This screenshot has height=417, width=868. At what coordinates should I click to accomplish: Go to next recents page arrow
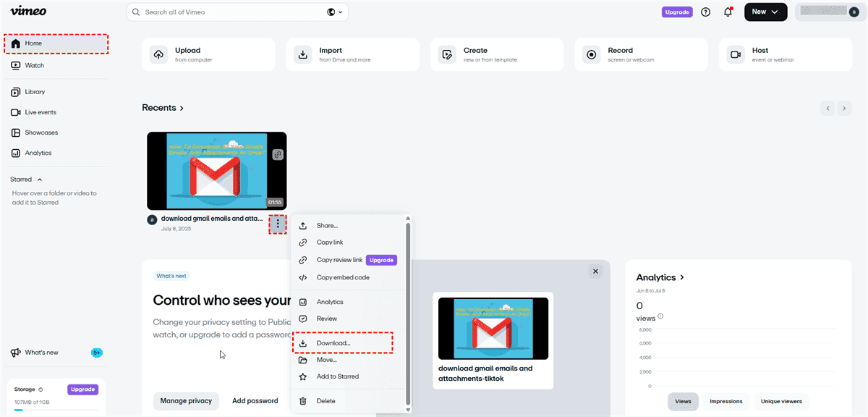pyautogui.click(x=844, y=109)
